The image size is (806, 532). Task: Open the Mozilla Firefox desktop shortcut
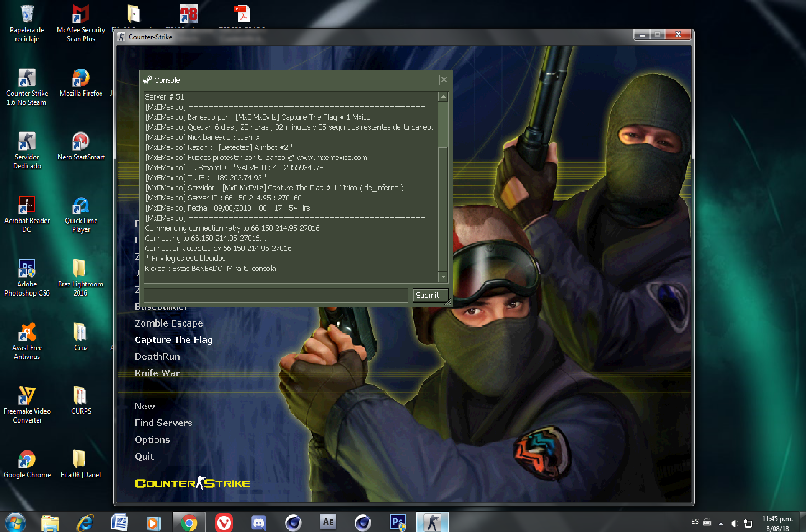tap(81, 83)
